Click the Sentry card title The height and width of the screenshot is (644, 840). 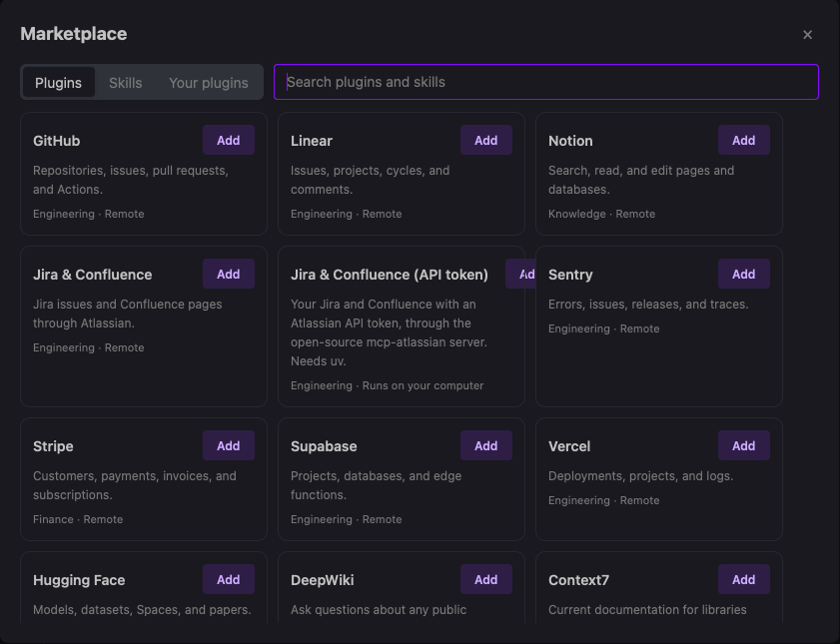[x=570, y=275]
